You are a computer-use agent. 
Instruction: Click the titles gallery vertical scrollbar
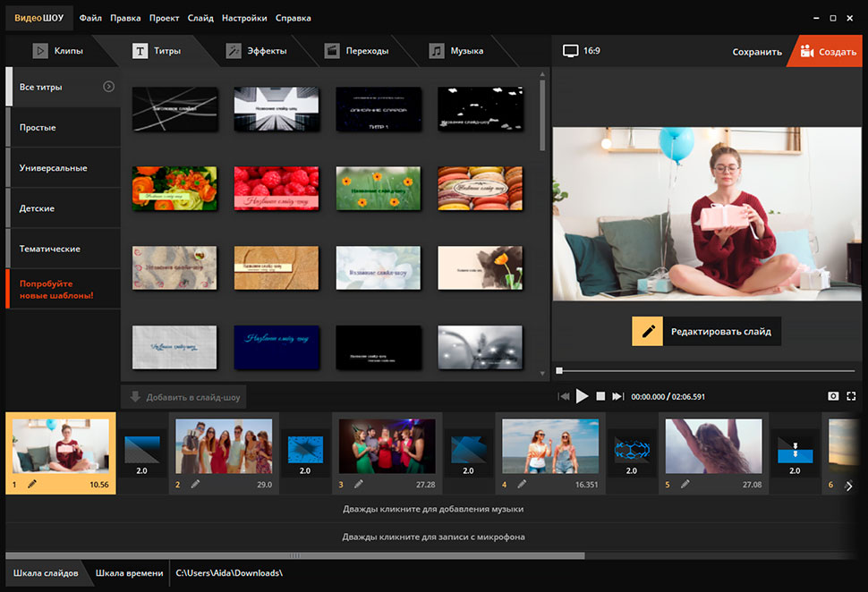pos(542,115)
